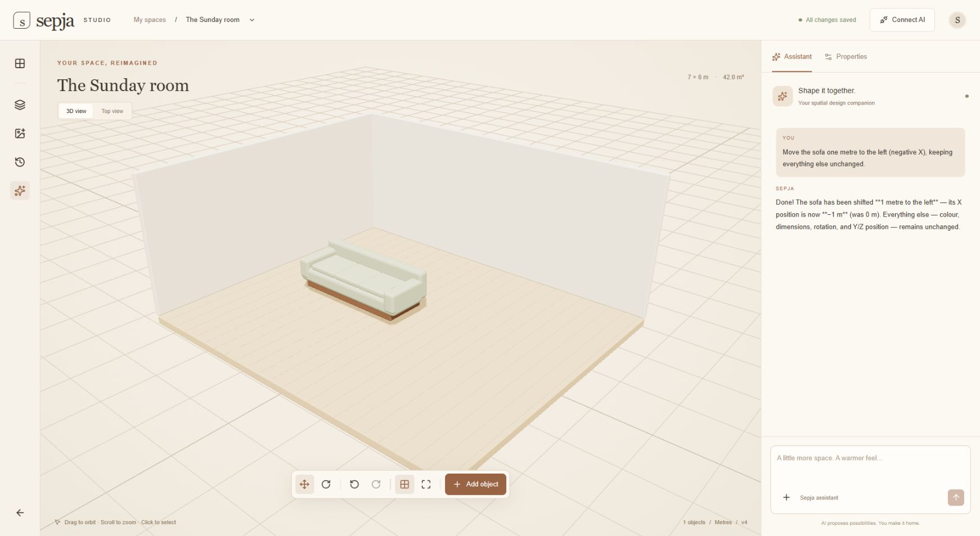This screenshot has height=536, width=980.
Task: Go to My spaces breadcrumb
Action: pos(149,20)
